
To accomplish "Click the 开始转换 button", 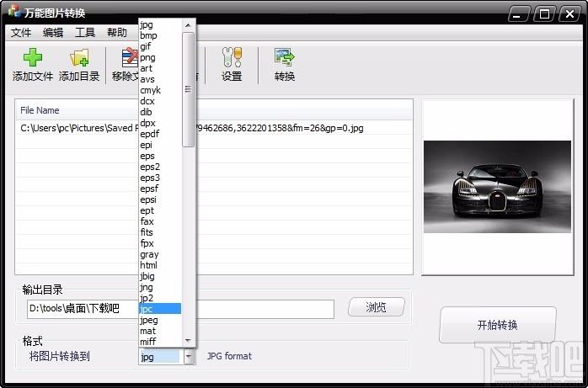I will click(x=498, y=325).
